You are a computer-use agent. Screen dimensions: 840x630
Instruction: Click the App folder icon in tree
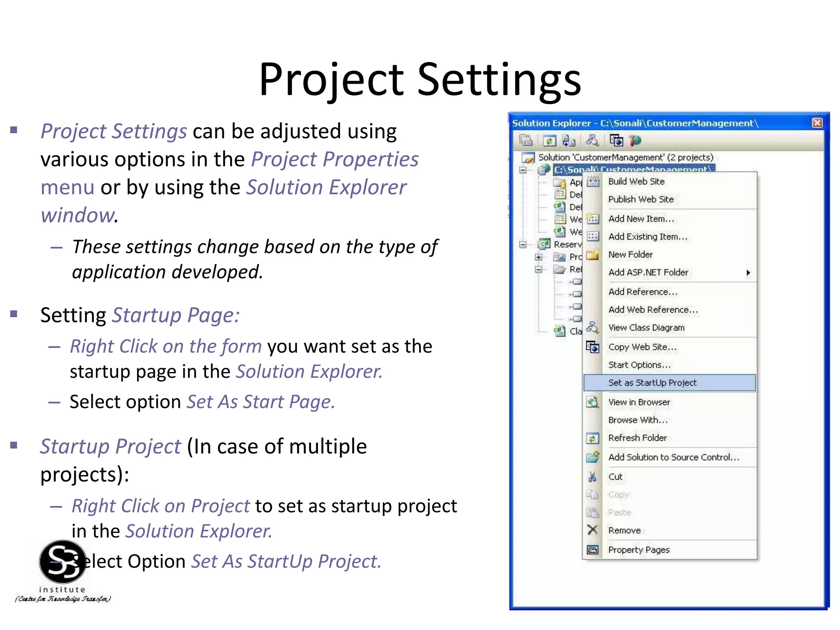click(560, 183)
